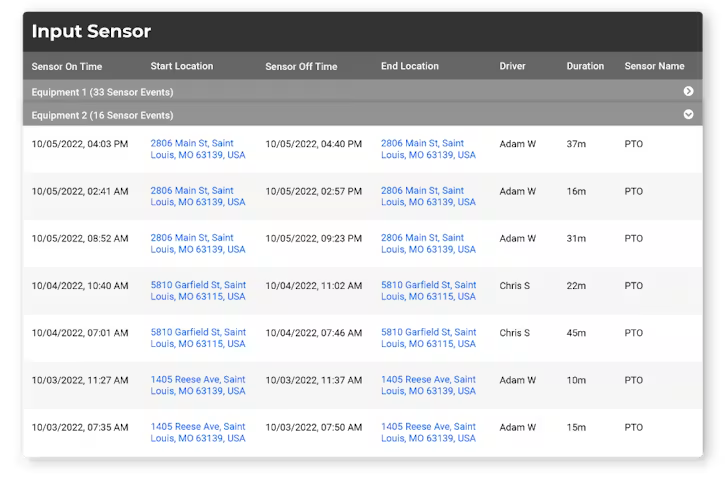Click the 45m duration value
Viewport: 725px width, 484px height.
pos(576,333)
